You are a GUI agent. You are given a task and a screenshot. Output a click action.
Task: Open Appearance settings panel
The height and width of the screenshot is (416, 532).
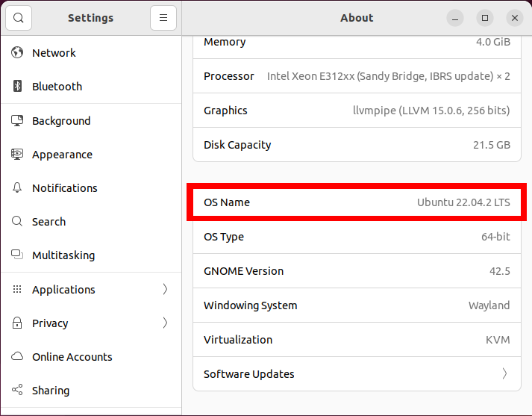(x=91, y=154)
